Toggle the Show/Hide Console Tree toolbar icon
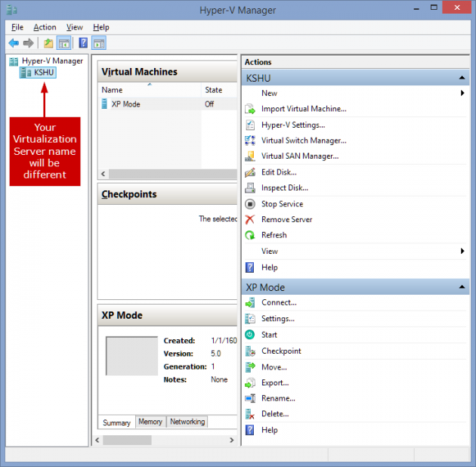The image size is (476, 467). click(x=64, y=43)
